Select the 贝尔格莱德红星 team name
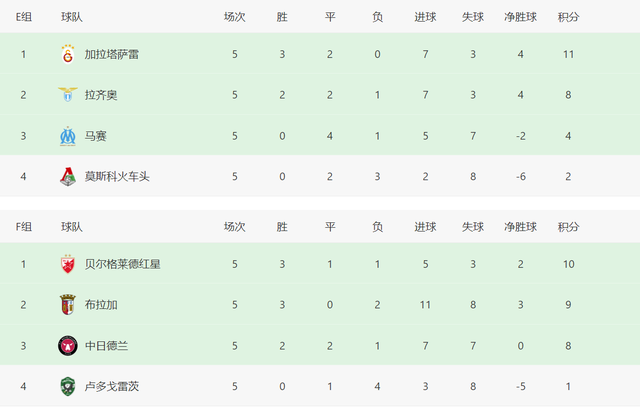This screenshot has width=640, height=409. click(x=122, y=264)
